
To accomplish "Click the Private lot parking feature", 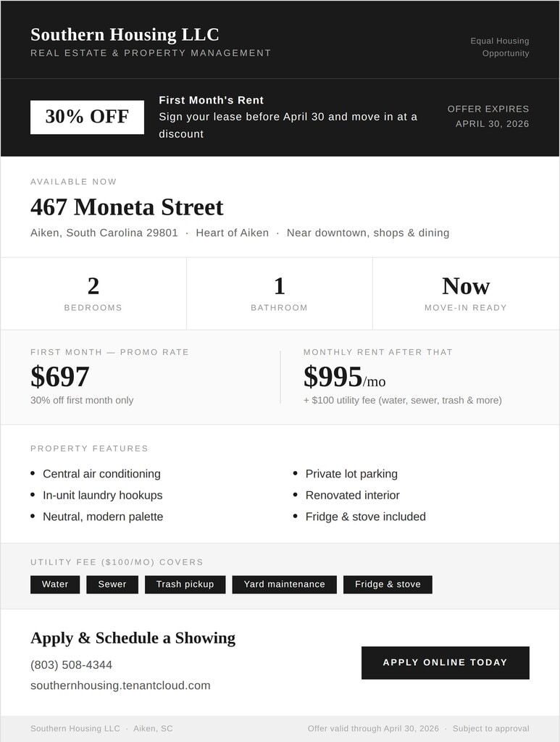I will coord(351,474).
